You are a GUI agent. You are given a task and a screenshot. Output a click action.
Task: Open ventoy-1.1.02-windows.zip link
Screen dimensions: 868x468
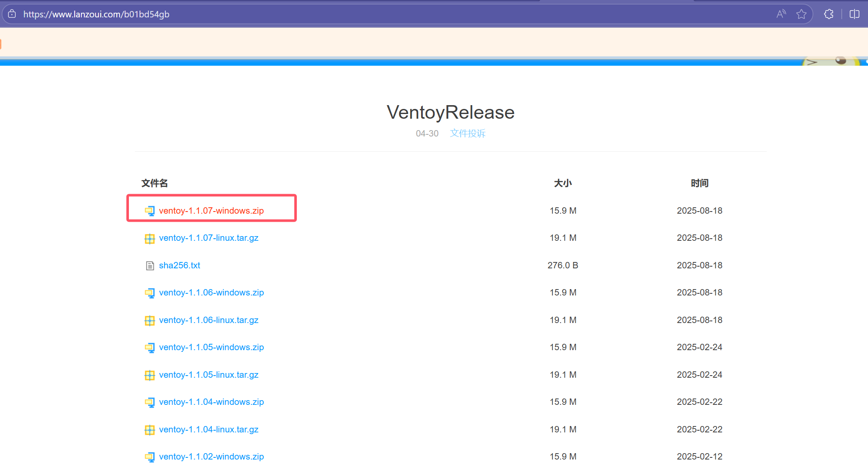tap(211, 457)
